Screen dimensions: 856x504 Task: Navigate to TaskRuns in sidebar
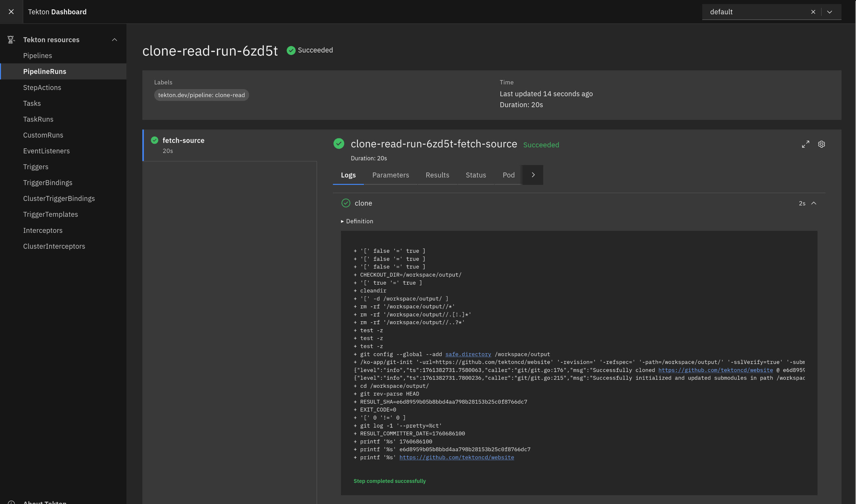pos(38,119)
